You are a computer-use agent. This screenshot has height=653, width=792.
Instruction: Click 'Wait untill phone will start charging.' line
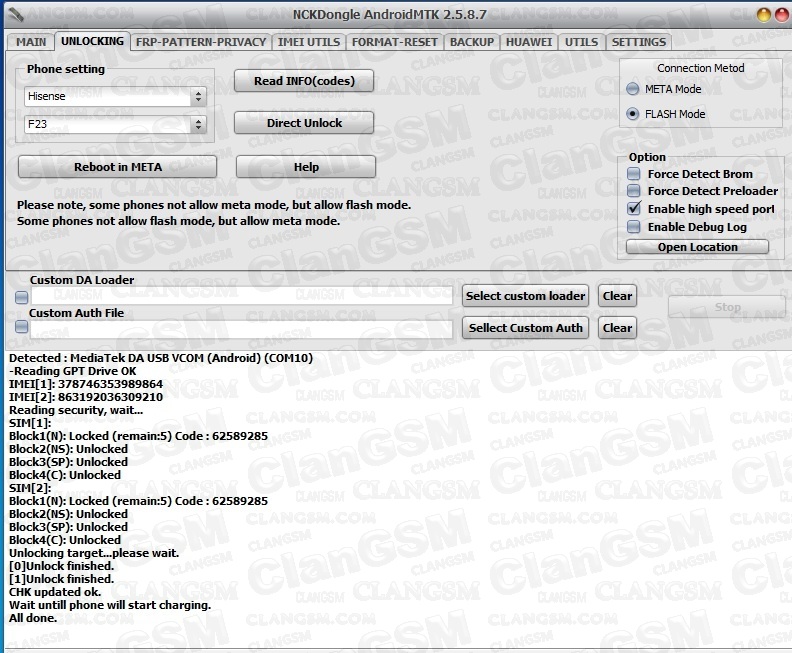coord(110,605)
